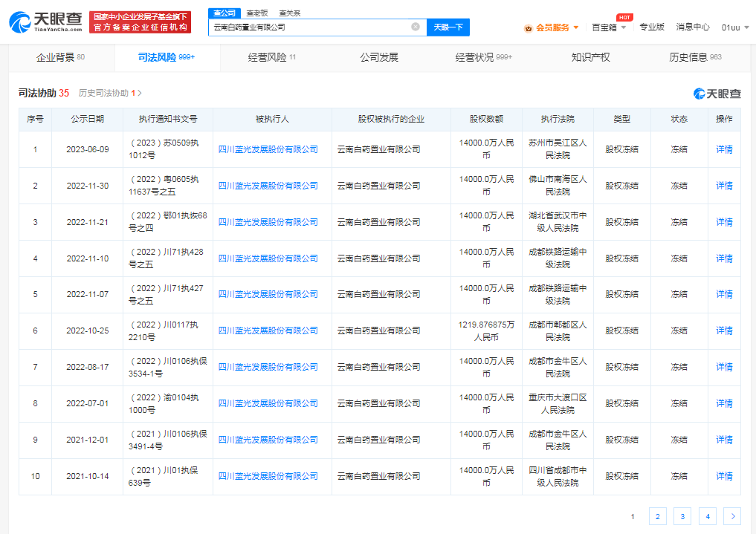The image size is (756, 534).
Task: Click the HOT badge above 百宝箱
Action: [623, 16]
